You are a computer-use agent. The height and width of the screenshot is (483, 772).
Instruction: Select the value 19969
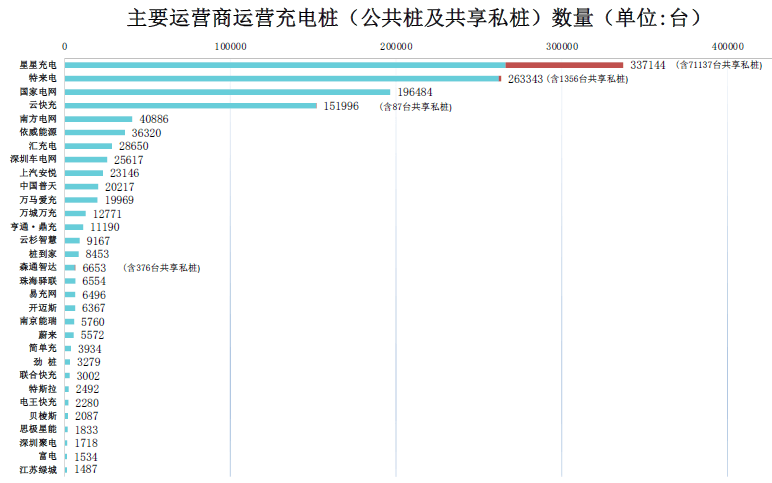click(x=119, y=200)
